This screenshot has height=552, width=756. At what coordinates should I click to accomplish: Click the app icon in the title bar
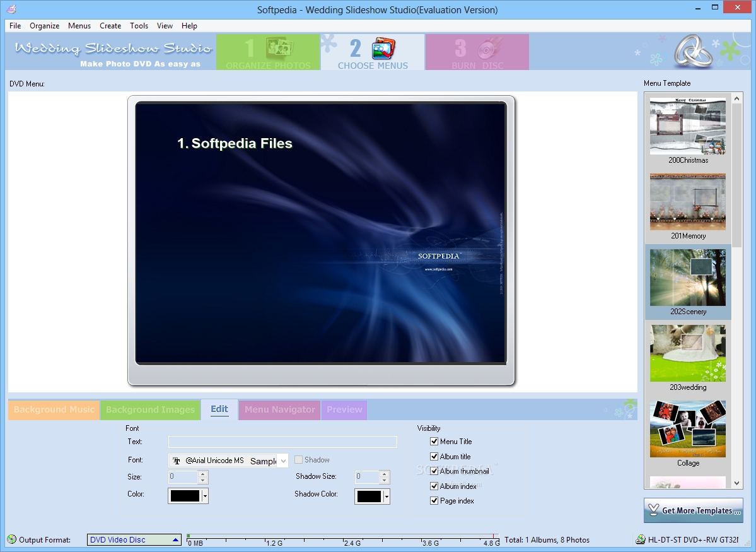point(11,9)
